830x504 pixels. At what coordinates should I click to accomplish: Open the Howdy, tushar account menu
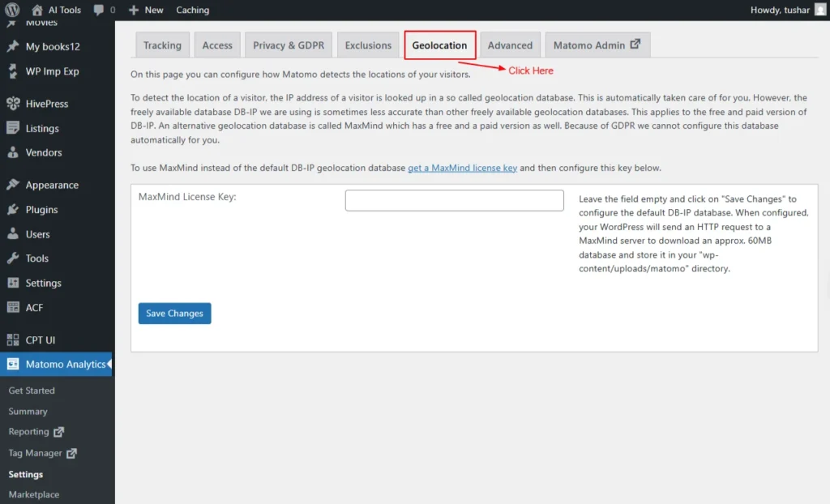point(785,10)
